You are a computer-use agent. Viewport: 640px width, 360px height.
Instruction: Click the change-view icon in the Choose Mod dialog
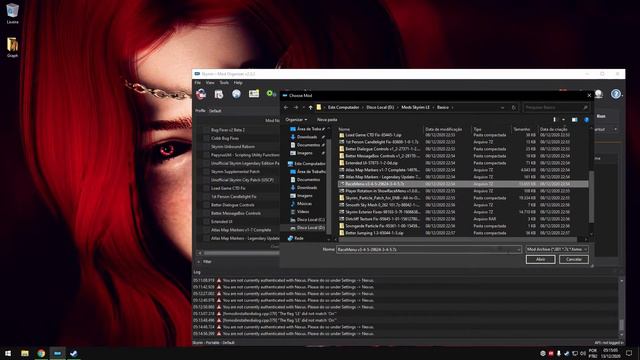coord(554,120)
